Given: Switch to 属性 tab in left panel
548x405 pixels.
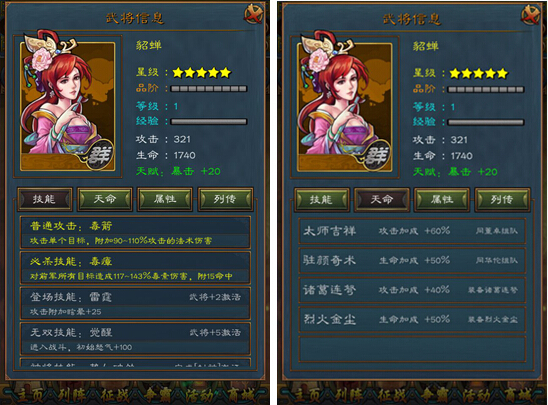Looking at the screenshot, I should 165,199.
